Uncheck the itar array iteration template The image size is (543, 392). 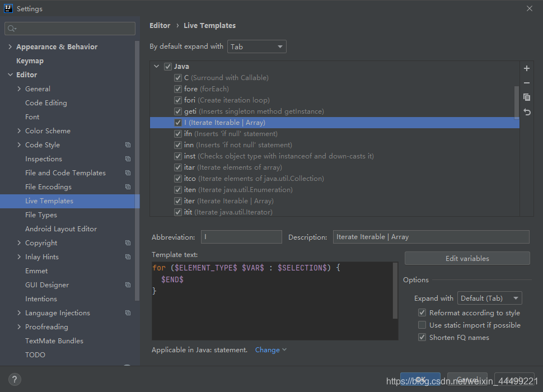(178, 167)
